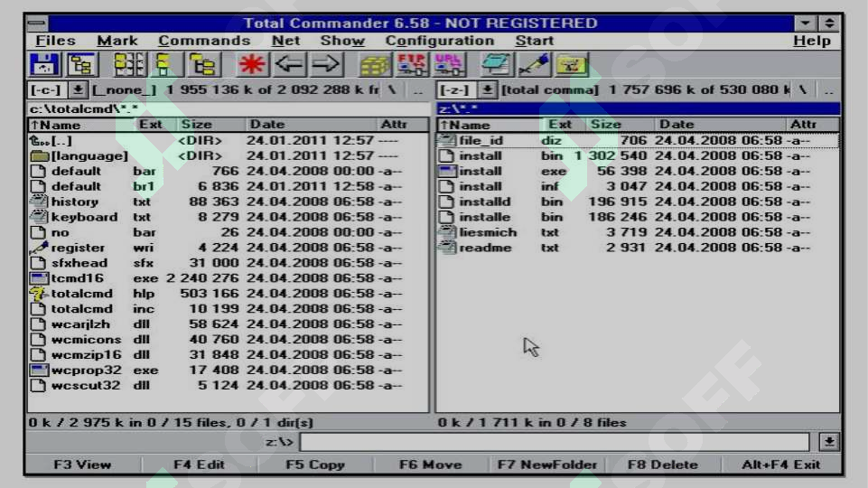
Task: Click the F5 Copy button
Action: pos(315,465)
